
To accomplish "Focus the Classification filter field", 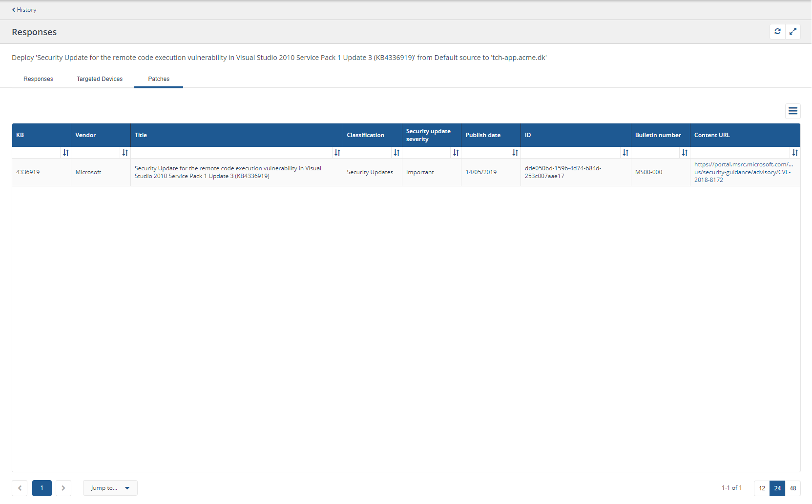I will point(368,153).
